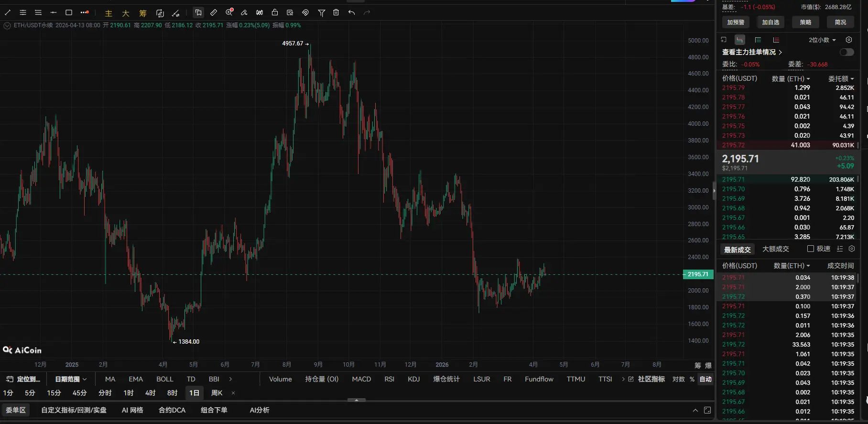
Task: Switch to the 大额成交 tab
Action: pos(776,249)
